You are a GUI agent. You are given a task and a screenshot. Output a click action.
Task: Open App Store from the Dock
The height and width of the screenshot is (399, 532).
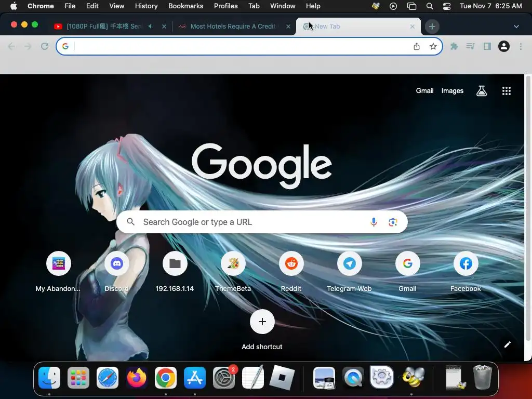pos(195,377)
